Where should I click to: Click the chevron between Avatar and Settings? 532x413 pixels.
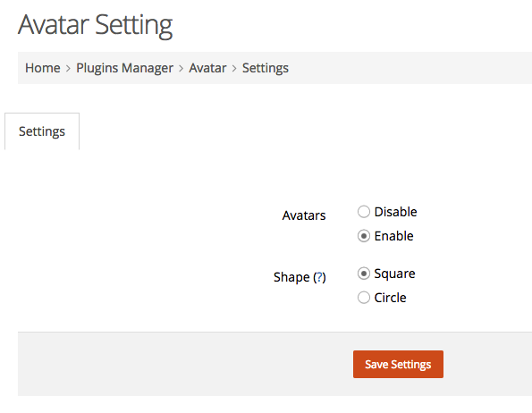click(234, 69)
